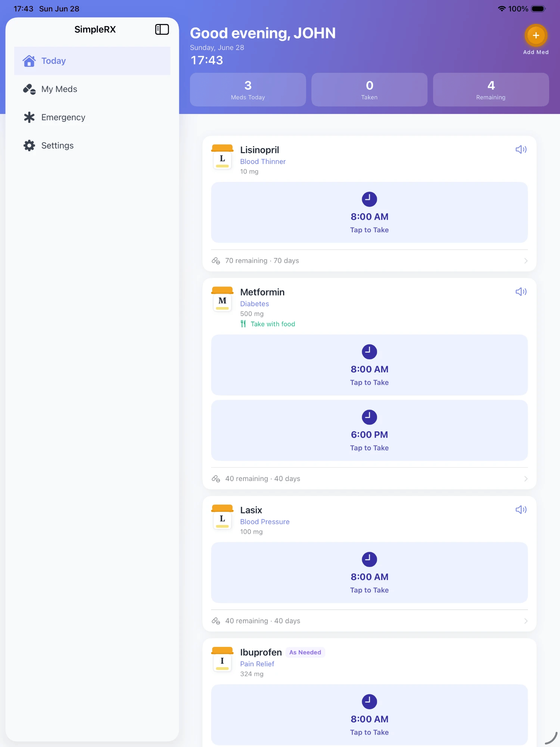
Task: Tap Ibuprofen 8:00 AM Tap to Take
Action: pos(369,715)
